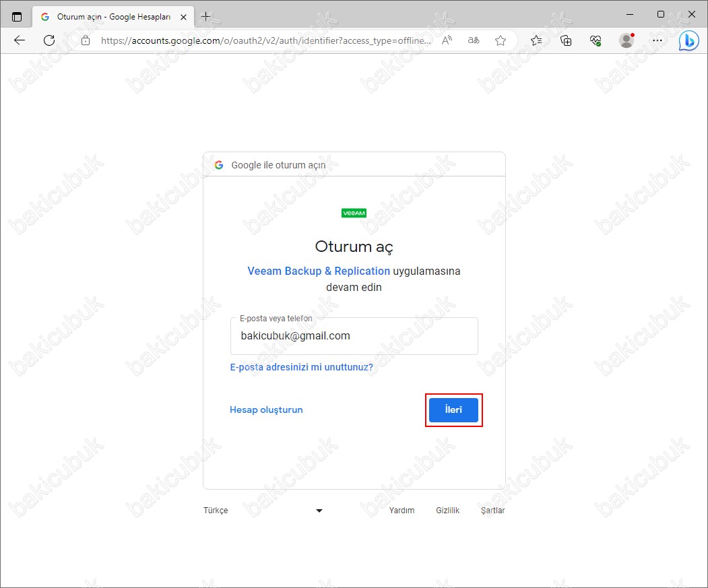This screenshot has width=708, height=588.
Task: Close the browser window
Action: click(691, 14)
